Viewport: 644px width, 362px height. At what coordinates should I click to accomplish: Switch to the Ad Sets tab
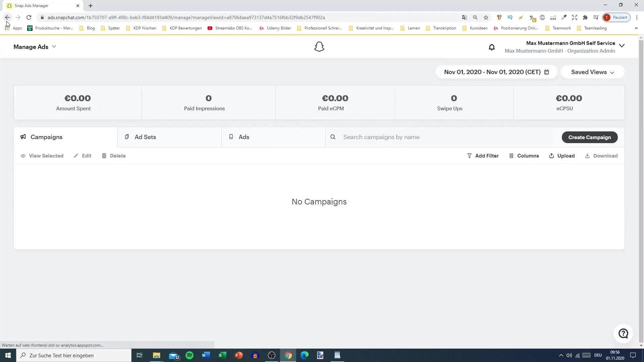pos(169,137)
